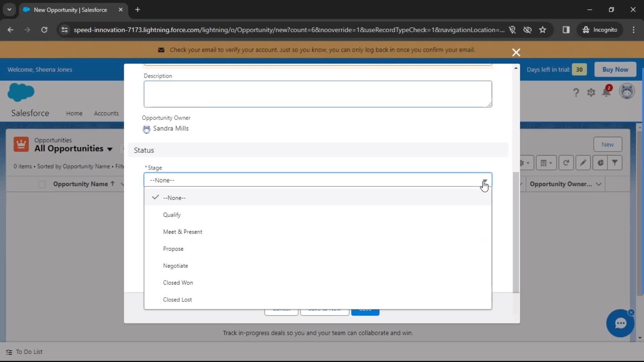
Task: Open the Chrome three-dot menu
Action: point(633,30)
